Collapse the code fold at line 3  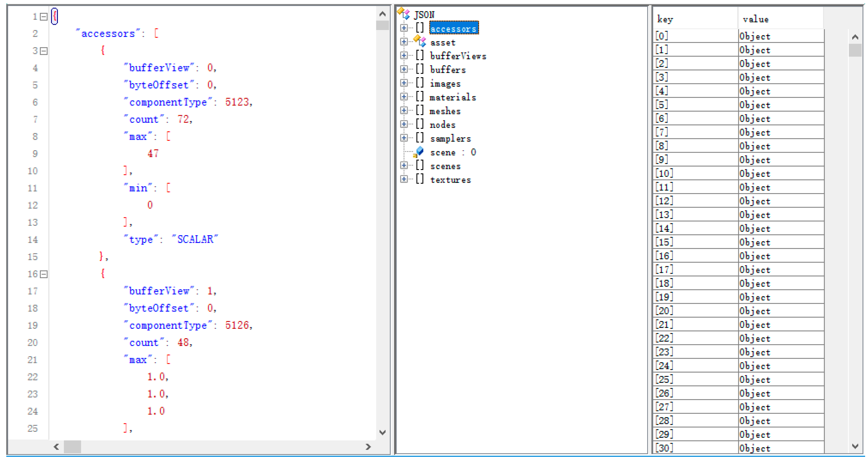[x=44, y=51]
